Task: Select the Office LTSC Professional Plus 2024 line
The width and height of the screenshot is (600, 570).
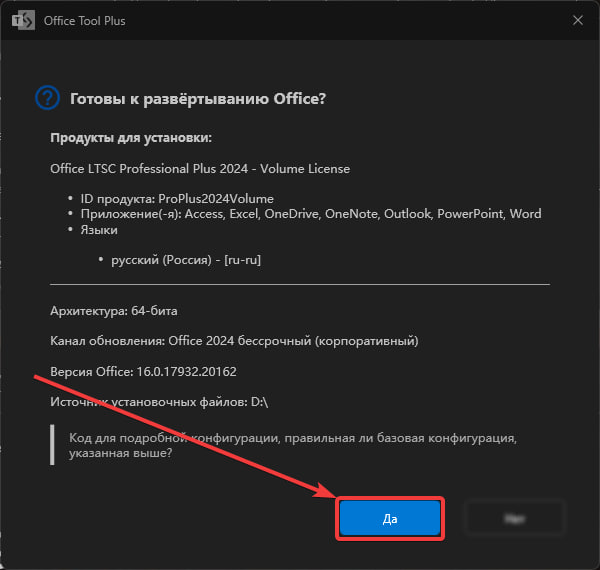Action: click(x=200, y=169)
